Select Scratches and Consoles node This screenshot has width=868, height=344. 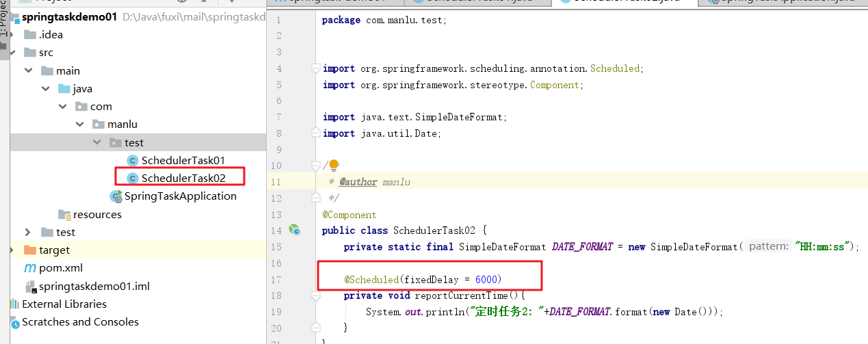80,322
